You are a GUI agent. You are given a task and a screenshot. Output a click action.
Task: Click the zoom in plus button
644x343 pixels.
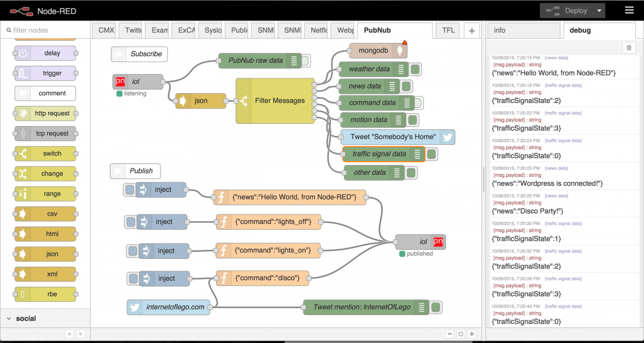472,334
